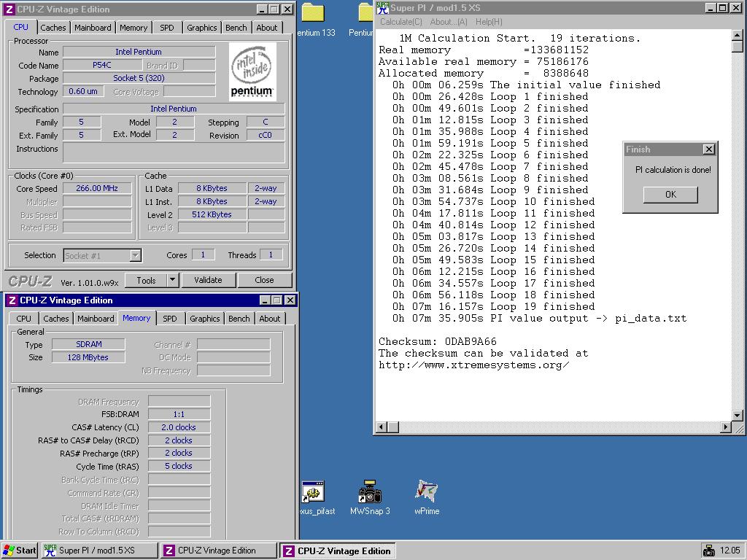Viewport: 747px width, 560px height.
Task: Select the first CPU-Z Vintage Edition taskbar button
Action: click(x=218, y=551)
